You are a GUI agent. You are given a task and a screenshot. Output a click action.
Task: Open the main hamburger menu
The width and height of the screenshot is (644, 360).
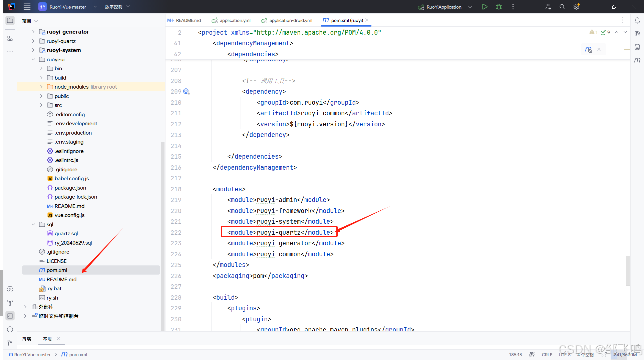point(27,7)
